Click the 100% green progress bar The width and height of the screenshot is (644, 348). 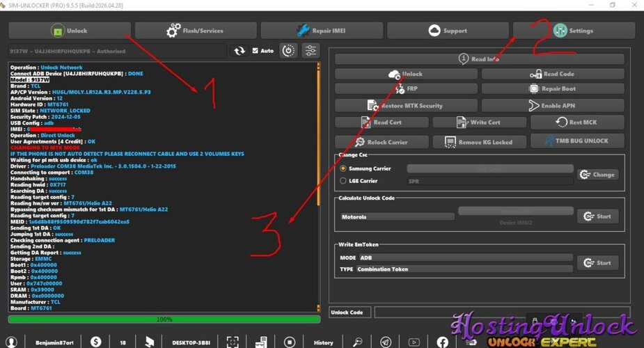coord(164,319)
